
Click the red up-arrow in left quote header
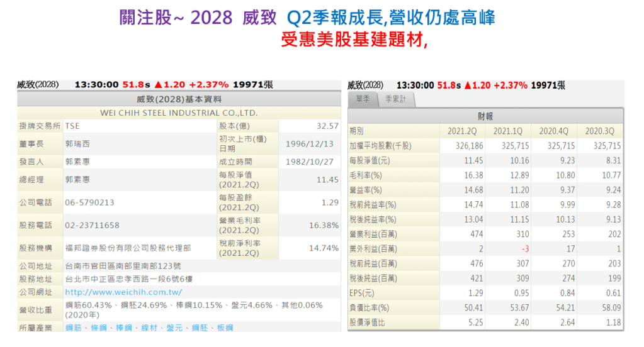click(x=158, y=85)
